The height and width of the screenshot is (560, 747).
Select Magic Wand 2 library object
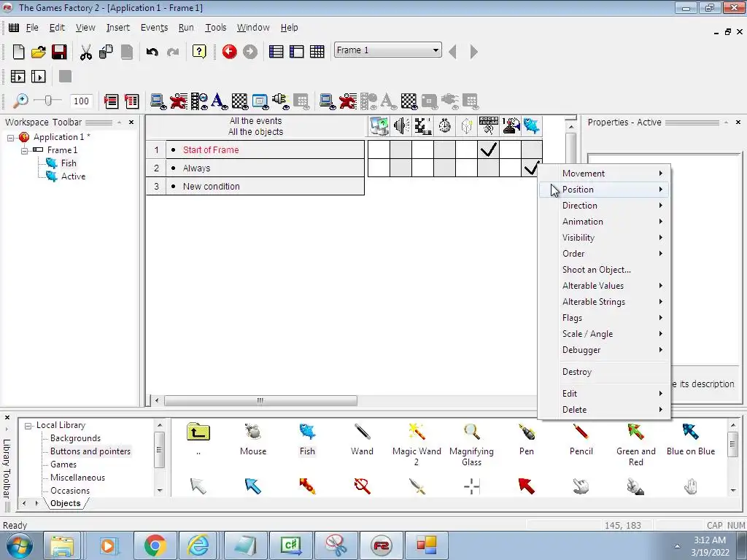pyautogui.click(x=417, y=445)
